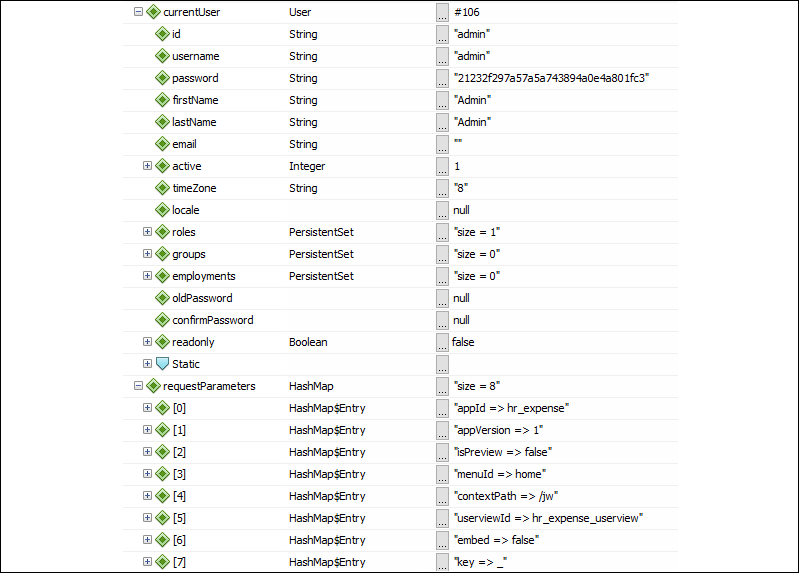
Task: Click the green field icon beside username
Action: (x=162, y=56)
